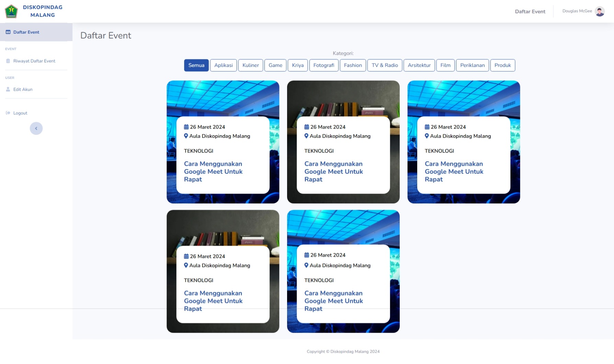Click the bookshelf photo of the top-middle card

coord(343,98)
